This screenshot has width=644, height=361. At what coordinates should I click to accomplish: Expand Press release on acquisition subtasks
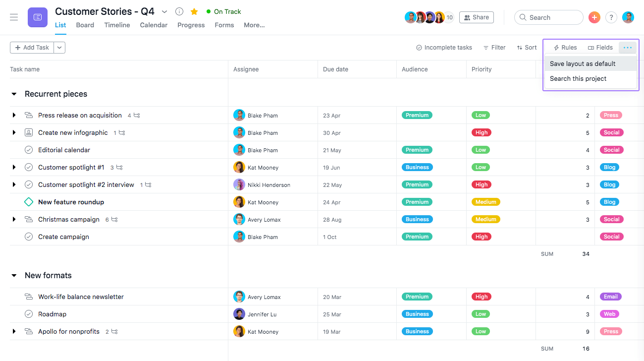pyautogui.click(x=14, y=115)
